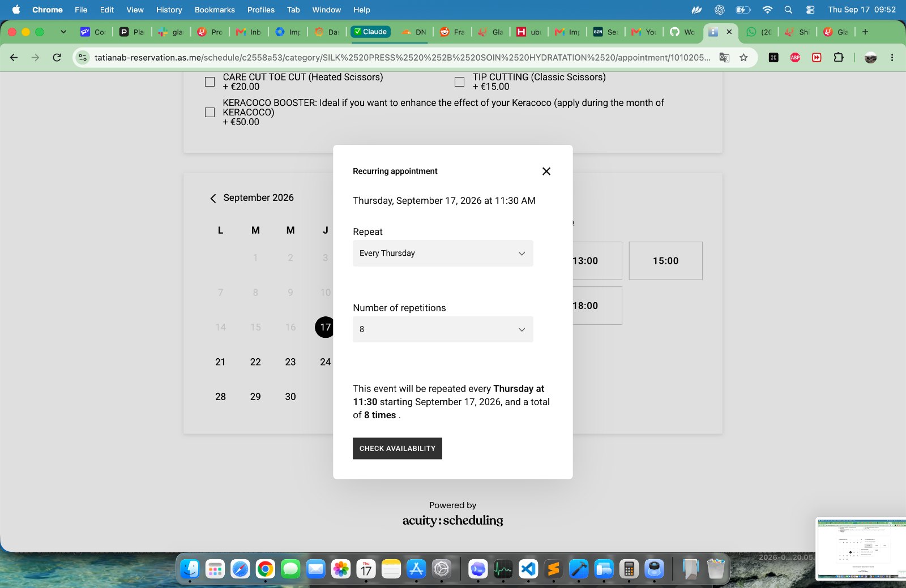Click the translate page icon in address bar
Image resolution: width=906 pixels, height=588 pixels.
[x=724, y=57]
